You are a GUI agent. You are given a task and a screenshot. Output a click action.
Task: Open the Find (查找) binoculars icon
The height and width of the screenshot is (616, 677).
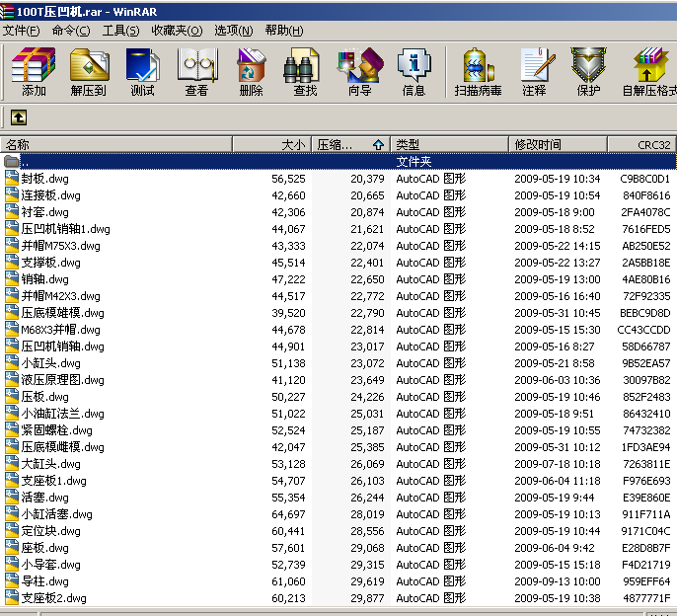tap(302, 66)
